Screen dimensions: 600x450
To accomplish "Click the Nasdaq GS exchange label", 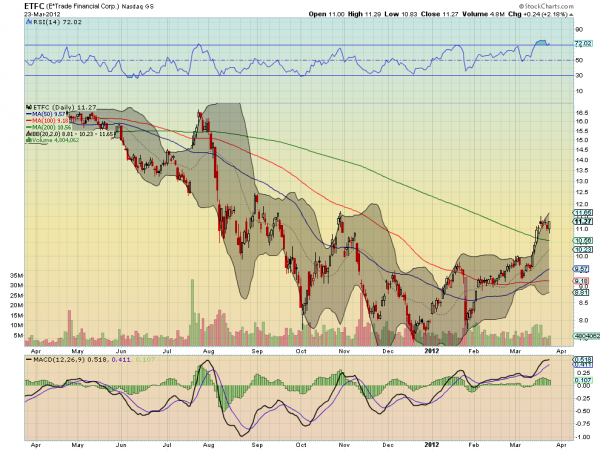I will [x=138, y=7].
